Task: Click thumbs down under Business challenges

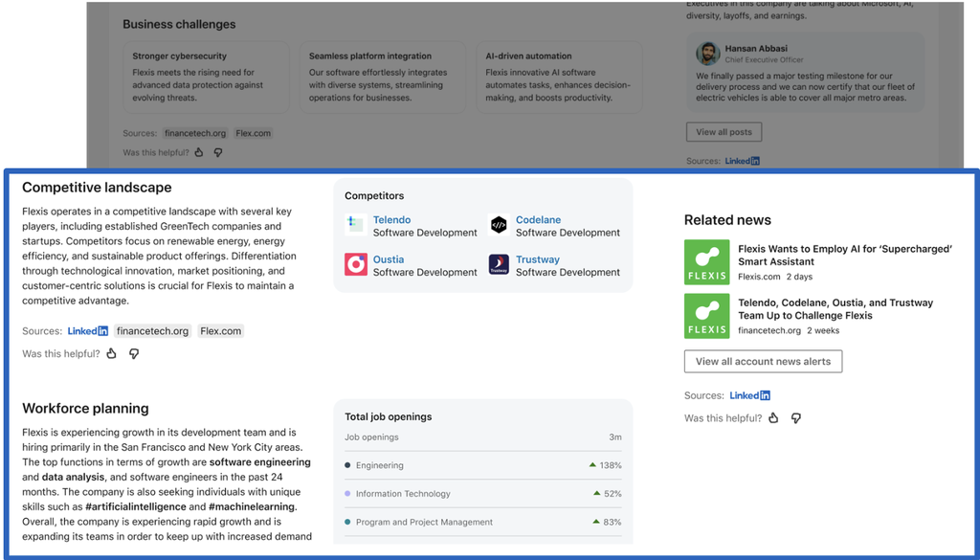Action: pyautogui.click(x=218, y=152)
